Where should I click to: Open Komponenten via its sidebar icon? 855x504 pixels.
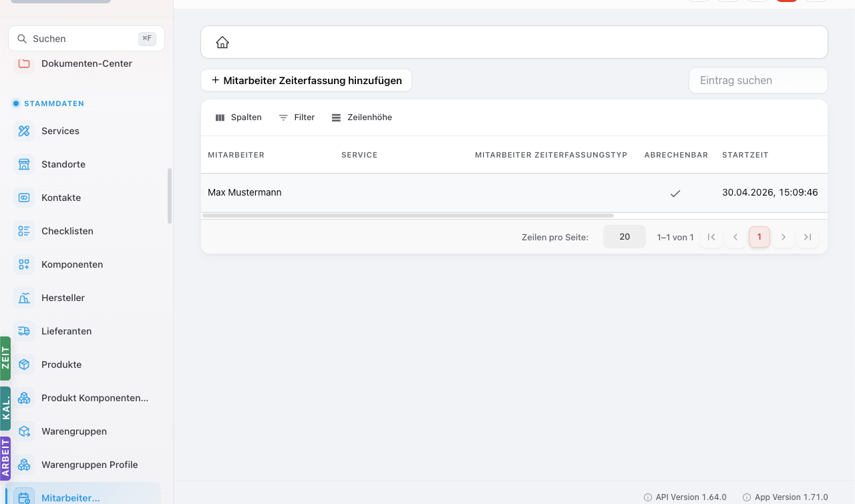tap(24, 264)
